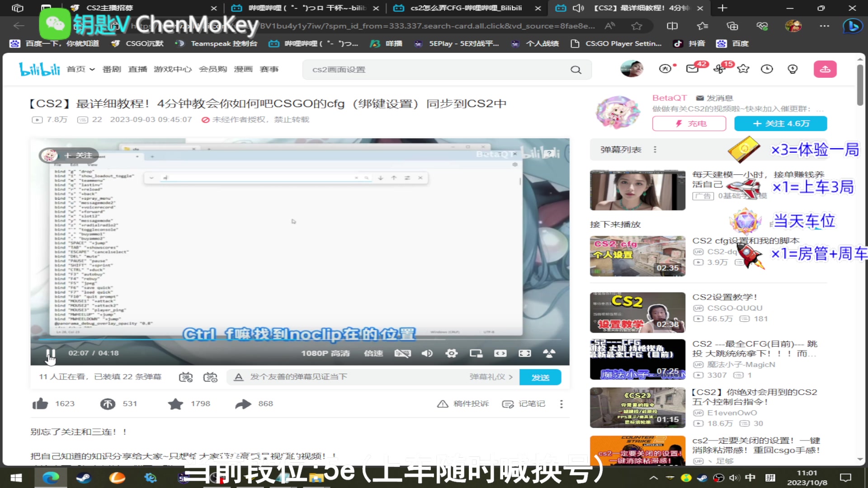Toggle web fullscreen mode in the player
The width and height of the screenshot is (868, 488).
[x=524, y=353]
